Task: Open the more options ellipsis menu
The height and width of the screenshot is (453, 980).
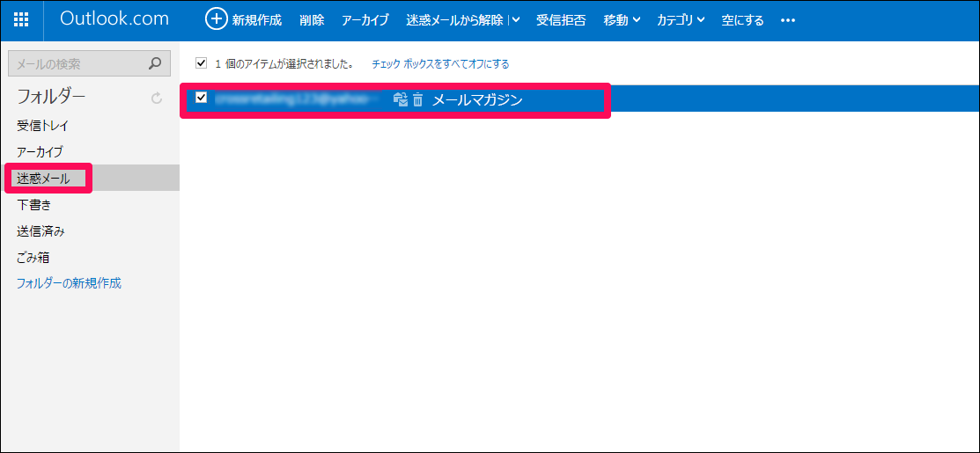Action: tap(788, 20)
